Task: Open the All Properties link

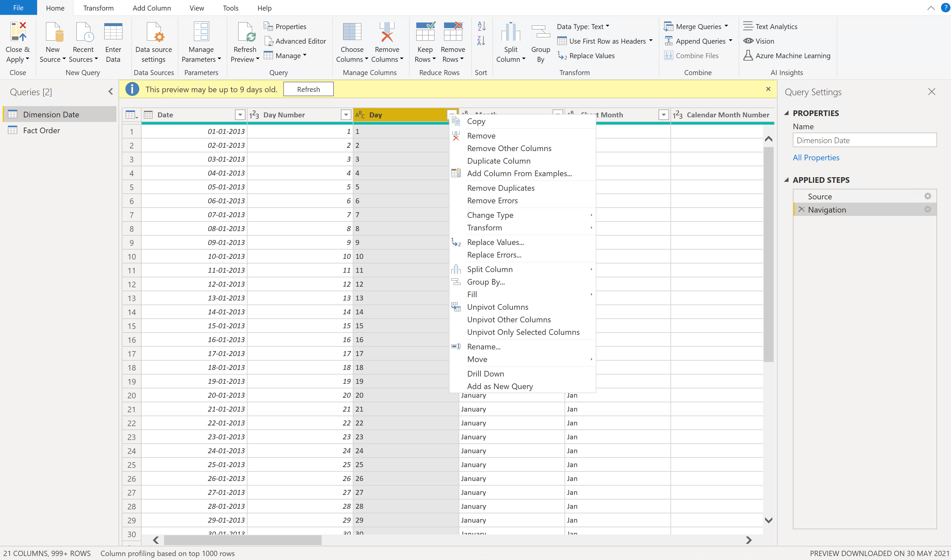Action: [816, 157]
